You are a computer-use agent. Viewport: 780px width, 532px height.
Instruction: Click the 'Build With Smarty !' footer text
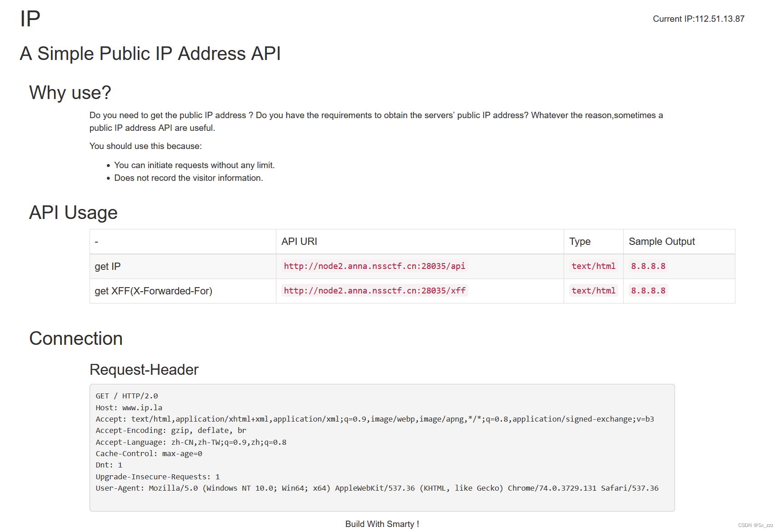pos(382,524)
